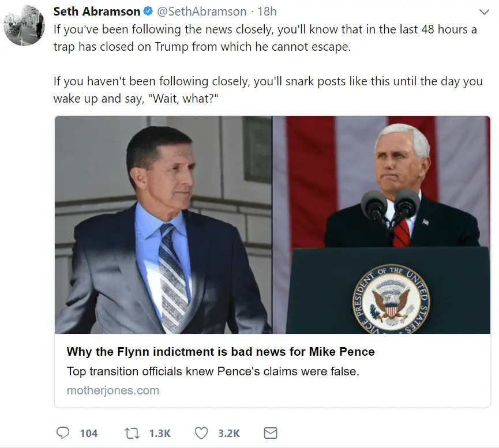Click the 3.2K likes count
Image resolution: width=499 pixels, height=448 pixels.
point(229,434)
